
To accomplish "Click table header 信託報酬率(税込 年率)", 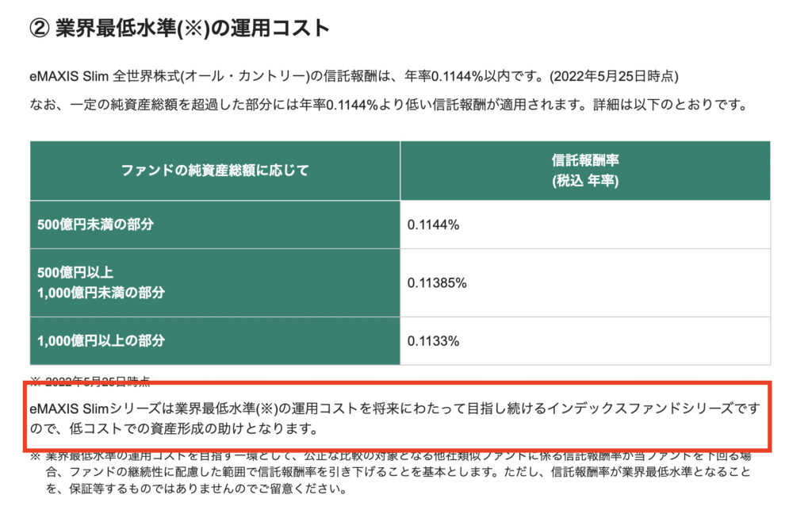I will click(585, 171).
